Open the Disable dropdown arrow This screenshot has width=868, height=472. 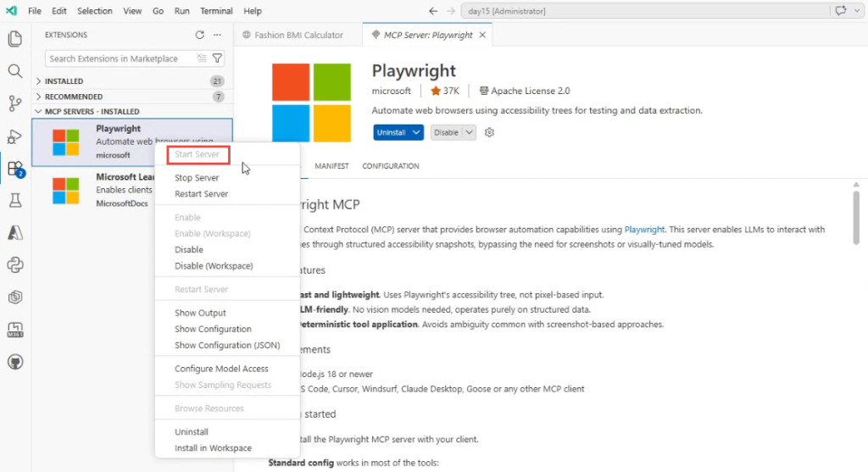click(470, 132)
